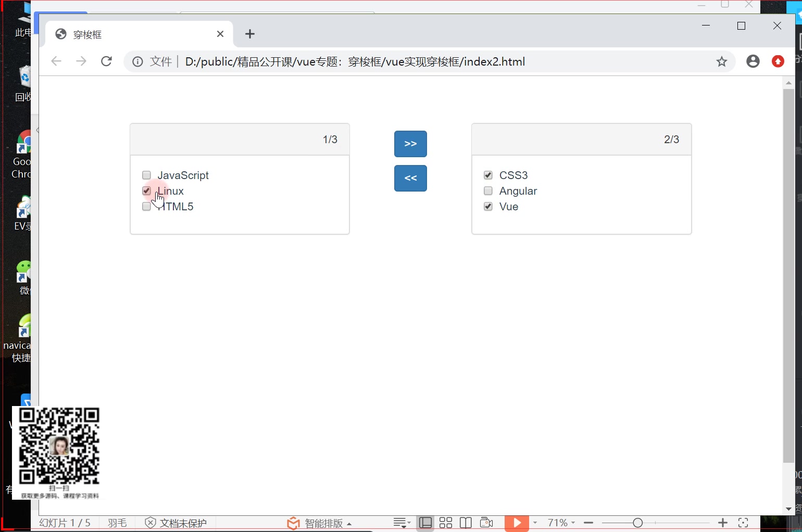802x532 pixels.
Task: Check the HTML5 checkbox
Action: (146, 207)
